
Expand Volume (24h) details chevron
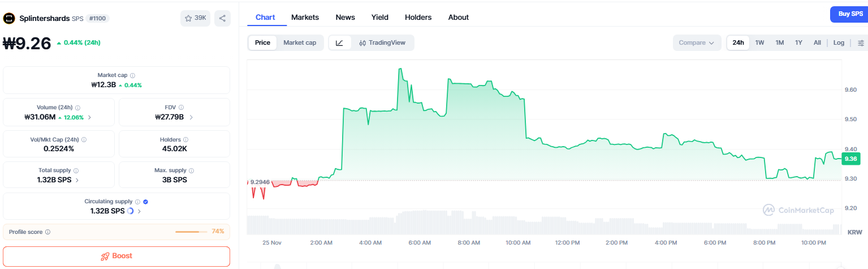point(89,117)
